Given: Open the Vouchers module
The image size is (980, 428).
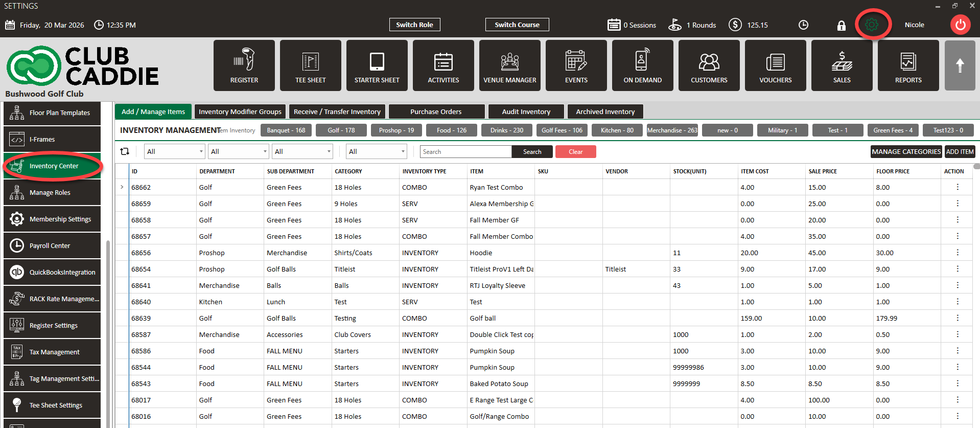Looking at the screenshot, I should [x=775, y=65].
